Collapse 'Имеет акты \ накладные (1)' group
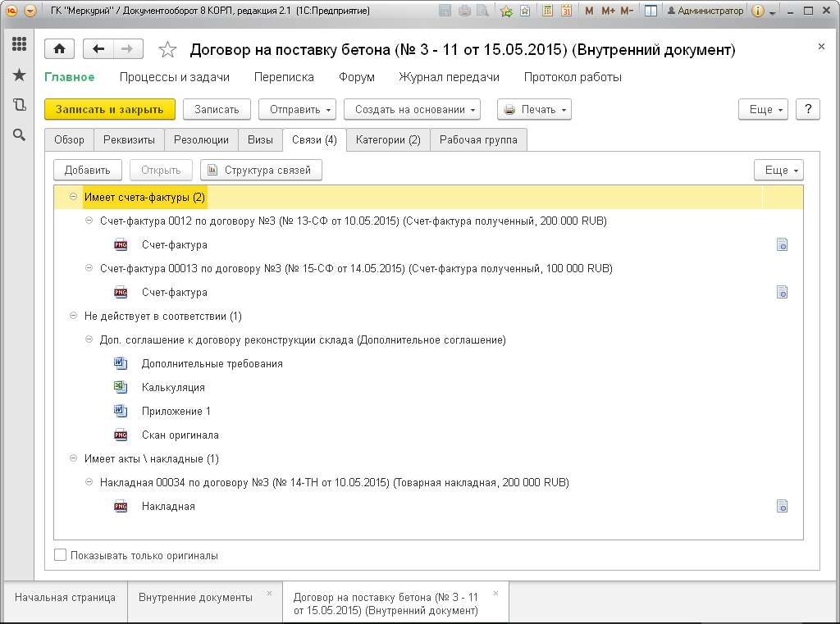This screenshot has width=840, height=624. click(x=73, y=458)
